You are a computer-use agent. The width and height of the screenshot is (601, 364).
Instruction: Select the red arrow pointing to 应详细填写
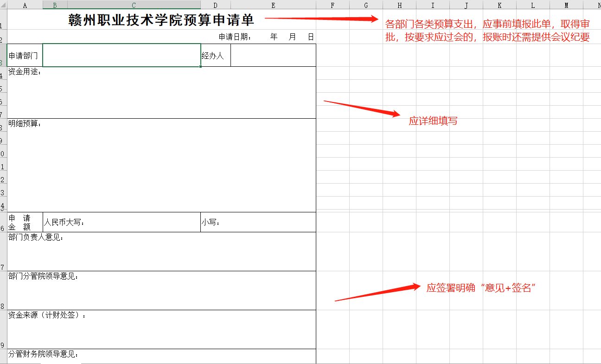pyautogui.click(x=361, y=107)
